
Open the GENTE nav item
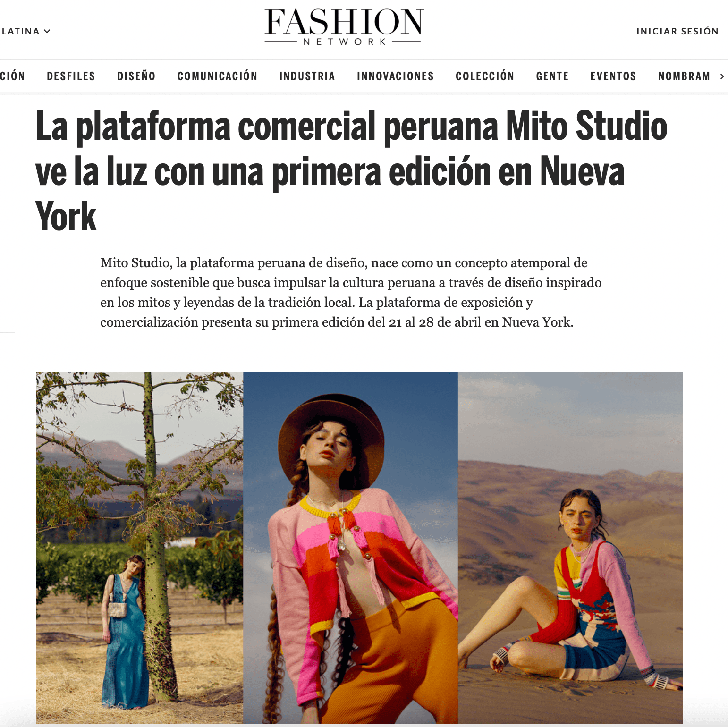coord(552,76)
